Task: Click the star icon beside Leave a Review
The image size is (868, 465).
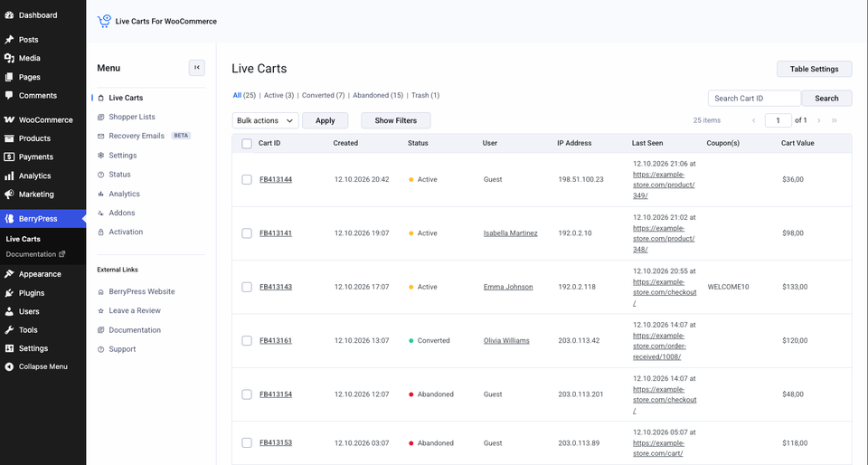Action: coord(100,310)
